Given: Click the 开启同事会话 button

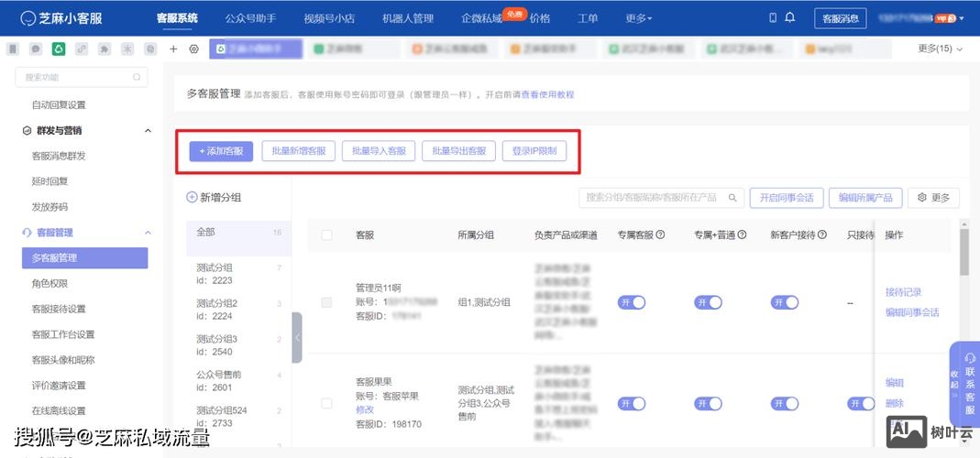Looking at the screenshot, I should (787, 198).
